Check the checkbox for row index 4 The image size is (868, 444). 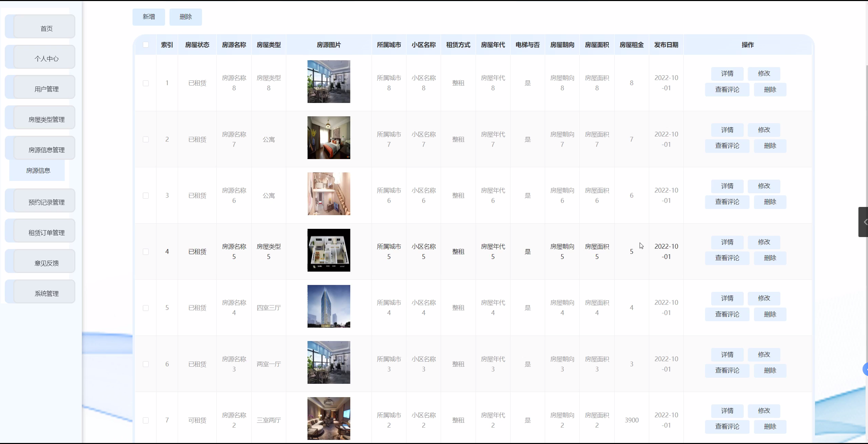[x=146, y=251]
